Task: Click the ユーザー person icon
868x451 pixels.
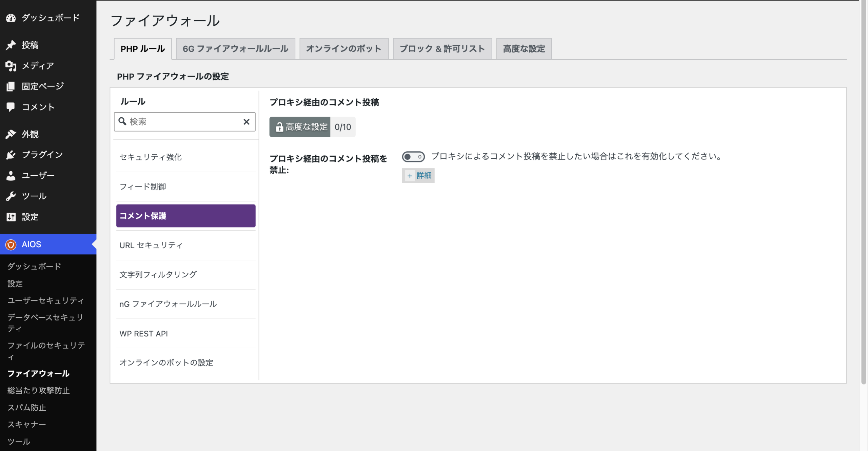Action: point(11,175)
